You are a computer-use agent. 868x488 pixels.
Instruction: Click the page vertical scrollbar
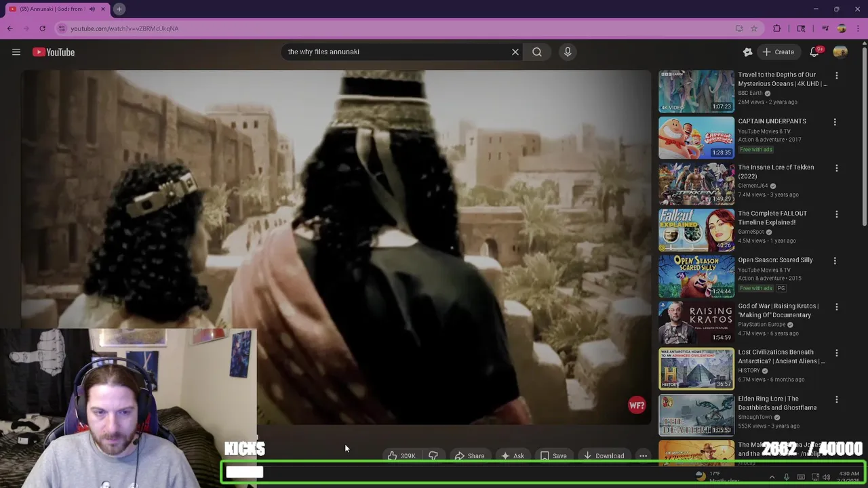(x=864, y=136)
